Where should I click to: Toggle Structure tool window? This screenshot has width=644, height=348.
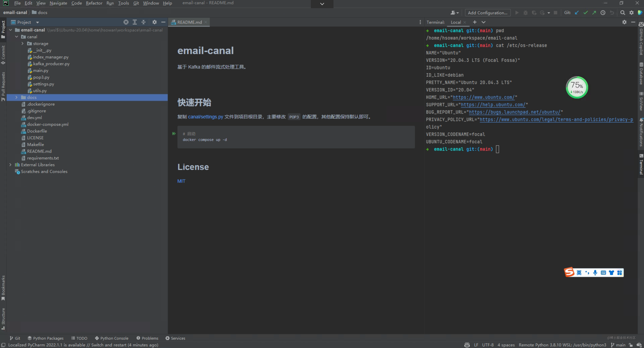click(3, 319)
